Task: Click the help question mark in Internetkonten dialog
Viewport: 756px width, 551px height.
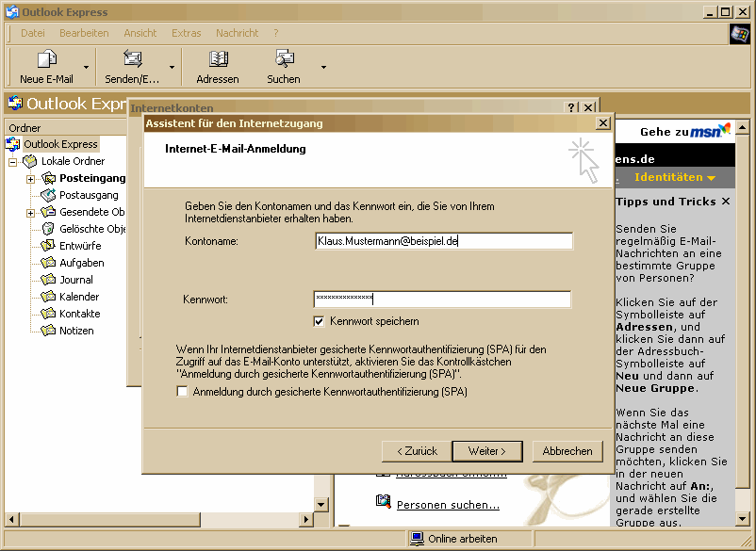Action: click(x=571, y=107)
